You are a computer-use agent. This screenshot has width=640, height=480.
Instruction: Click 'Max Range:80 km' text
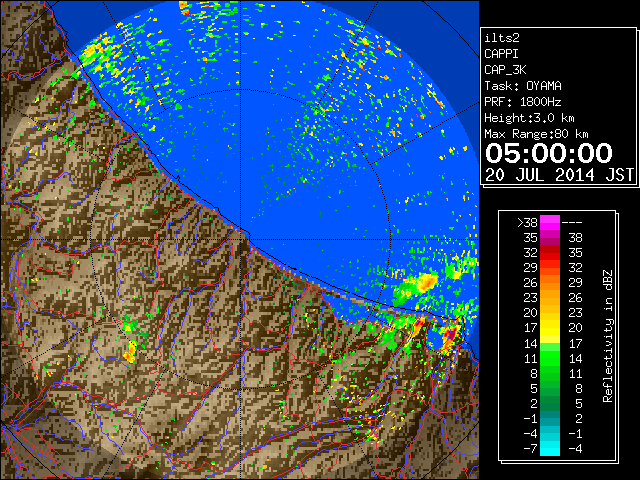pyautogui.click(x=536, y=134)
